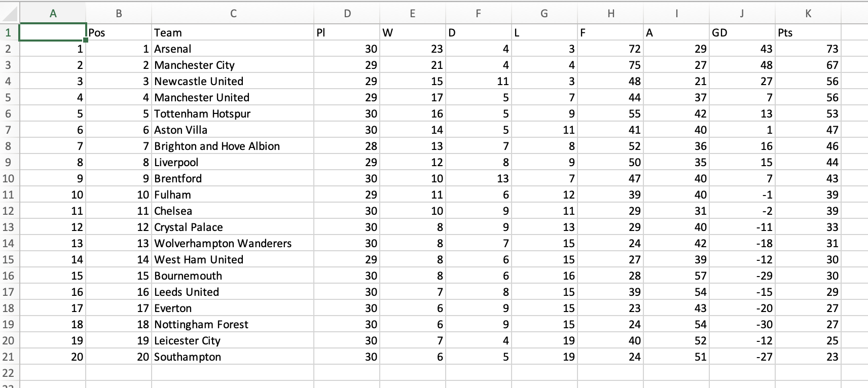
Task: Select row 10 header
Action: click(8, 178)
